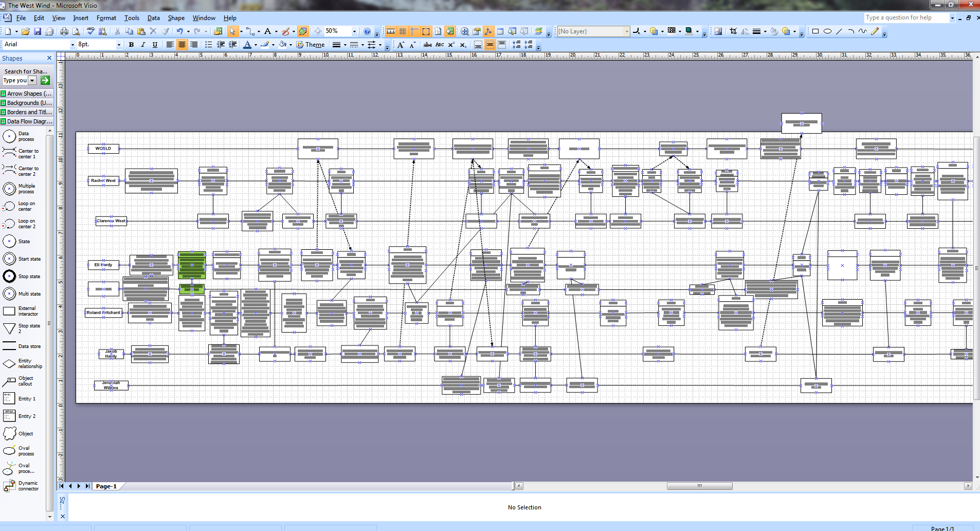
Task: Toggle Align Middle vertical alignment
Action: click(x=489, y=45)
